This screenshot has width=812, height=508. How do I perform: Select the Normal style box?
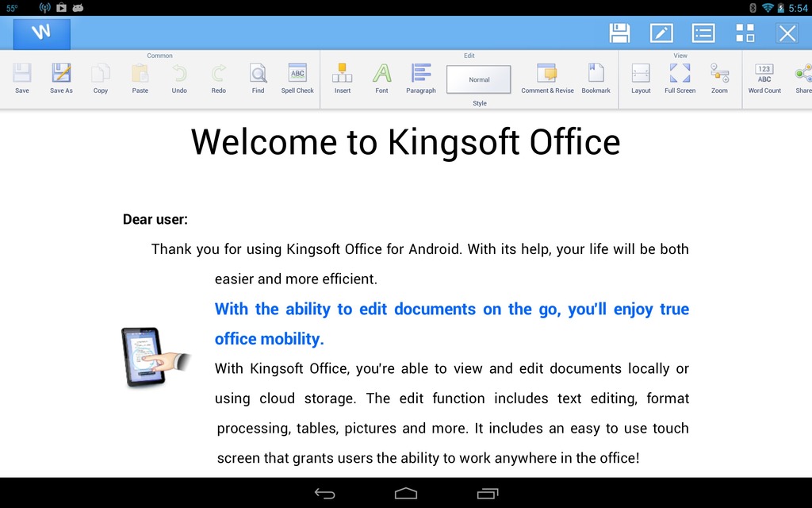pyautogui.click(x=479, y=79)
